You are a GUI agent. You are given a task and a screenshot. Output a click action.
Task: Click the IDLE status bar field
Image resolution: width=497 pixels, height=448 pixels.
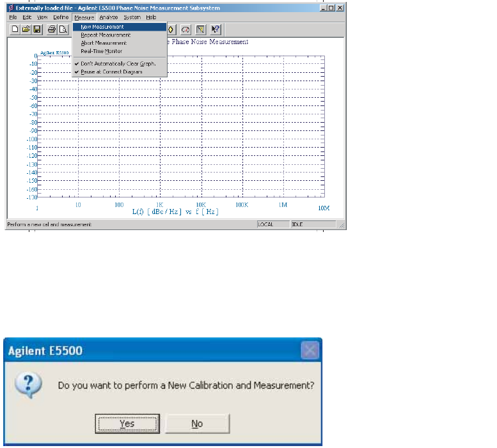[313, 224]
